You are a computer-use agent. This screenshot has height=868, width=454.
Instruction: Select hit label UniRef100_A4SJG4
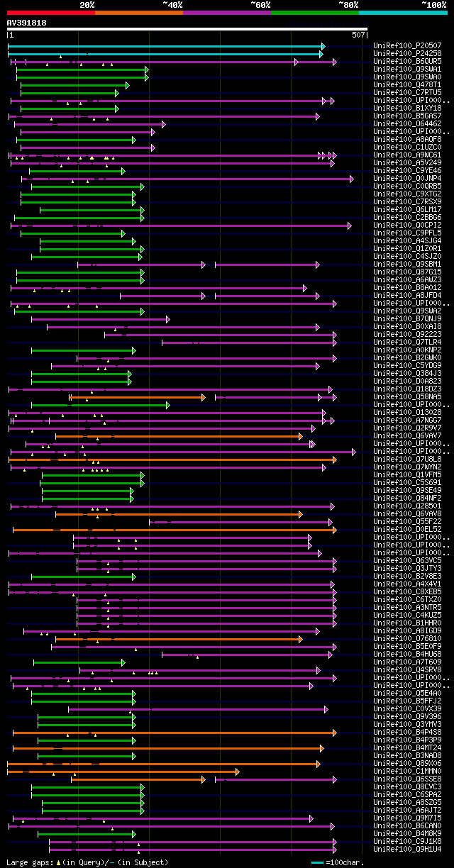click(407, 240)
